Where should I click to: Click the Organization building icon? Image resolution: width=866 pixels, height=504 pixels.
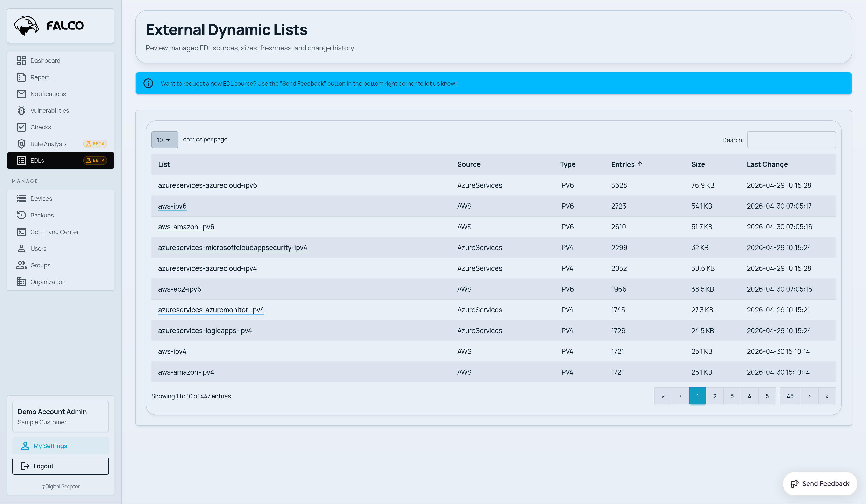pos(21,282)
